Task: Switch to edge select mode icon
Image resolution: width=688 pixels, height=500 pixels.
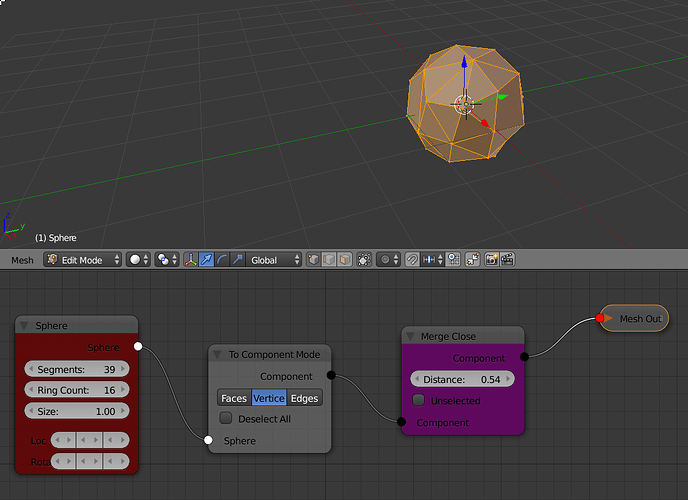Action: coord(329,260)
